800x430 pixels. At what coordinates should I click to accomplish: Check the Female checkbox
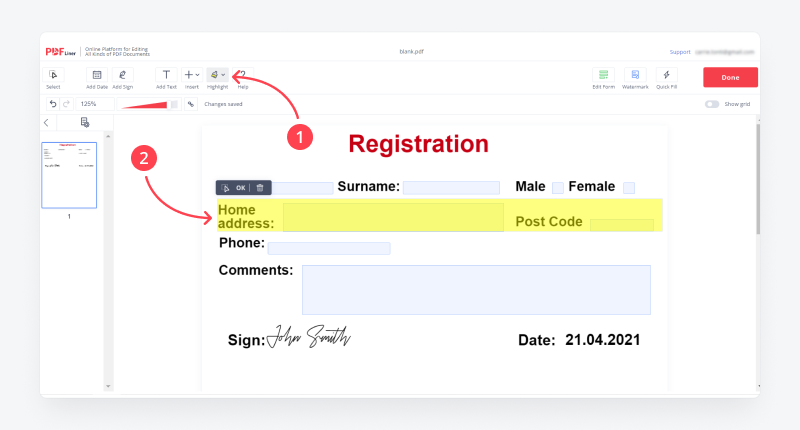(x=629, y=188)
